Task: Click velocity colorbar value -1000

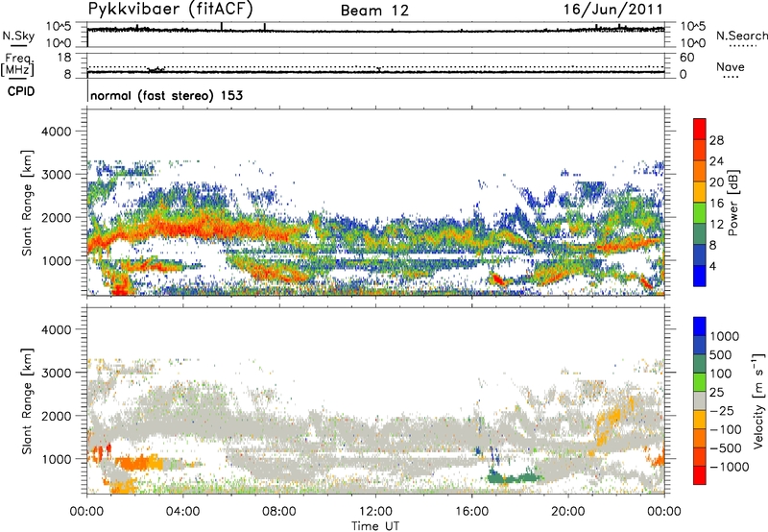Action: coord(729,467)
